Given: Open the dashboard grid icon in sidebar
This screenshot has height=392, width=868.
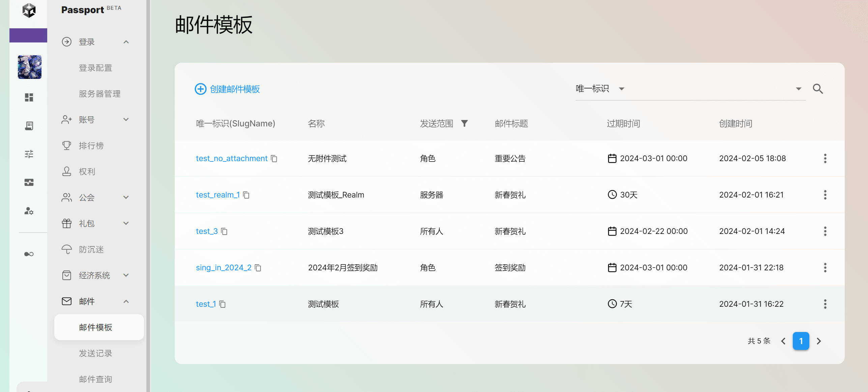Looking at the screenshot, I should point(29,97).
